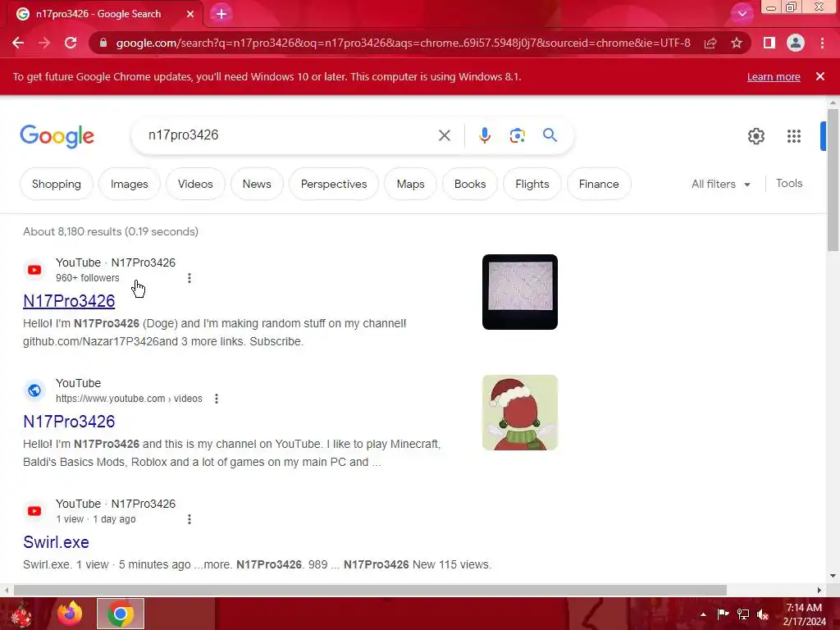
Task: Open the Start button ornament
Action: [21, 614]
